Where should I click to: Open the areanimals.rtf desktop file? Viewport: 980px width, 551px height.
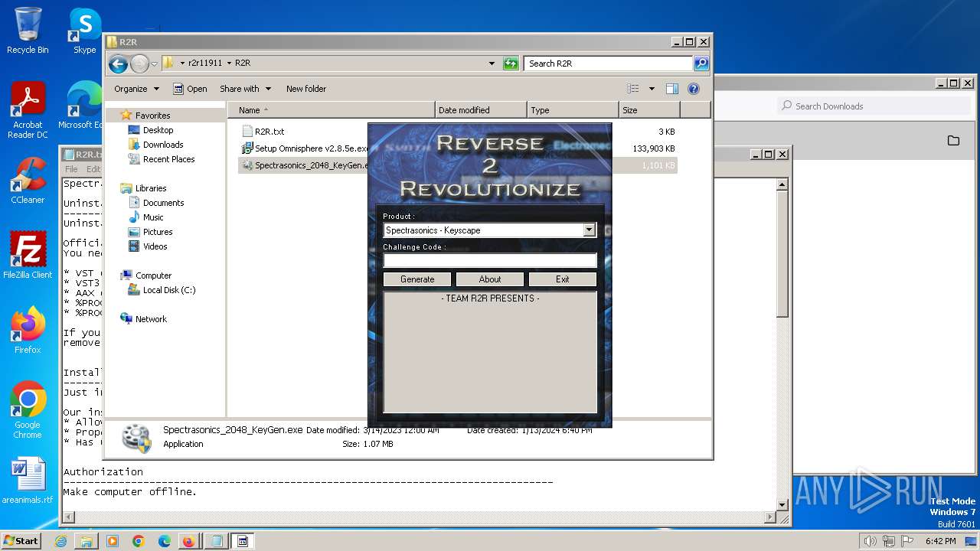coord(28,481)
